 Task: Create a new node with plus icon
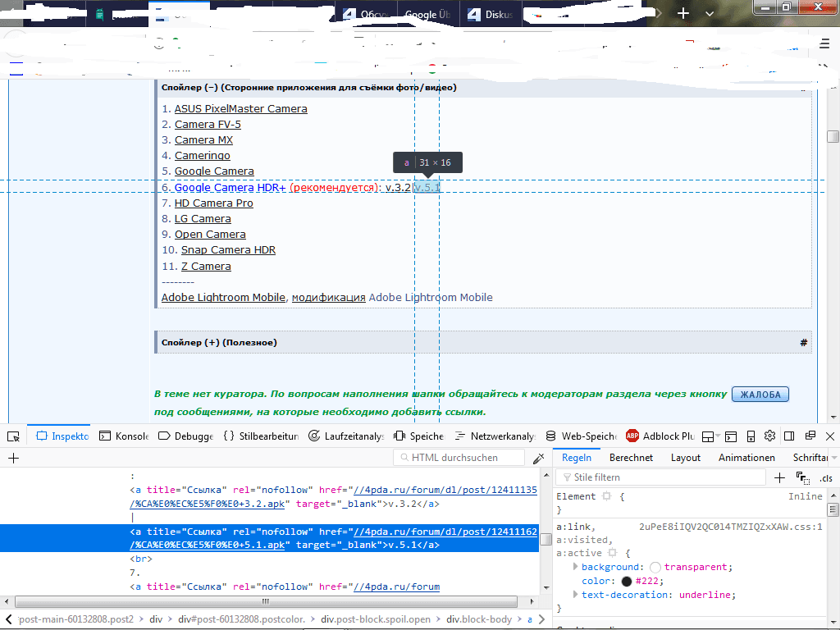pos(13,458)
